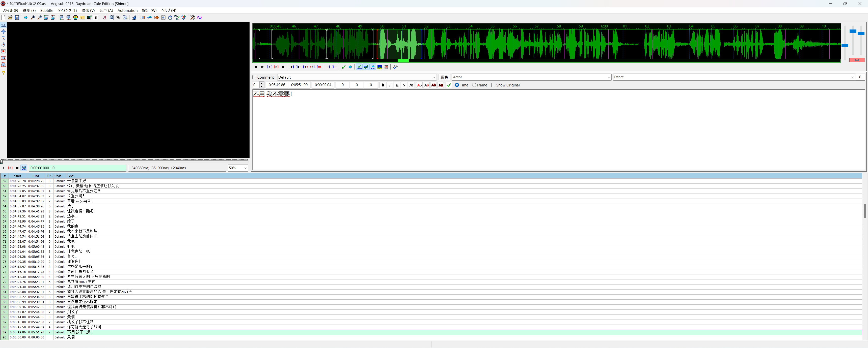Click the spectrum analyzer mode icon

(x=380, y=67)
